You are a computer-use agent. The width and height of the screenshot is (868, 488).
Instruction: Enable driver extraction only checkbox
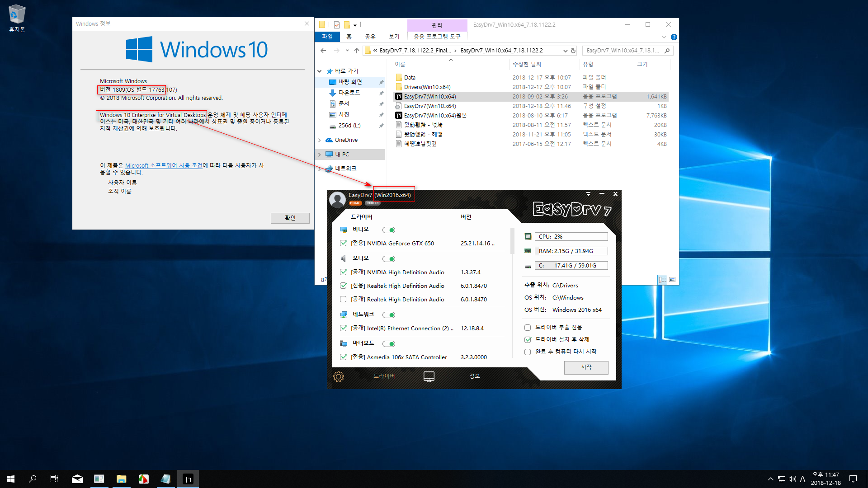pyautogui.click(x=528, y=328)
